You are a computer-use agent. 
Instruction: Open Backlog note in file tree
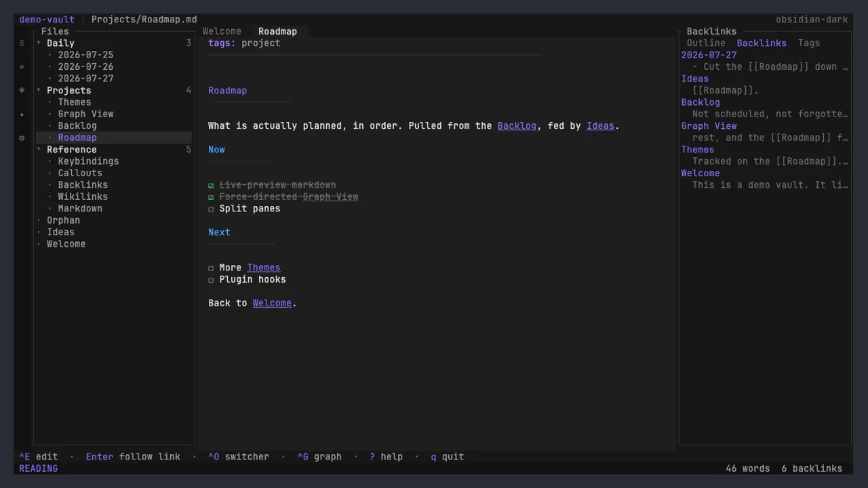[x=77, y=126]
